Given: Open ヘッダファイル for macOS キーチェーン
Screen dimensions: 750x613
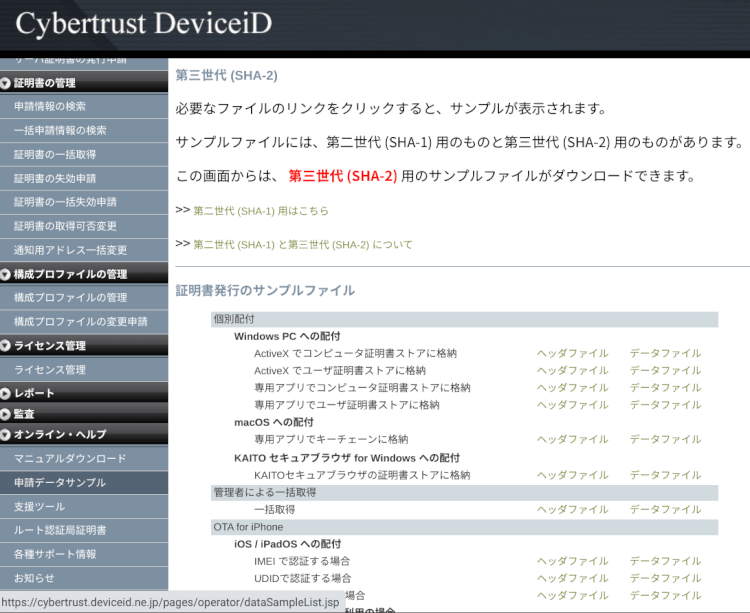Looking at the screenshot, I should [573, 439].
